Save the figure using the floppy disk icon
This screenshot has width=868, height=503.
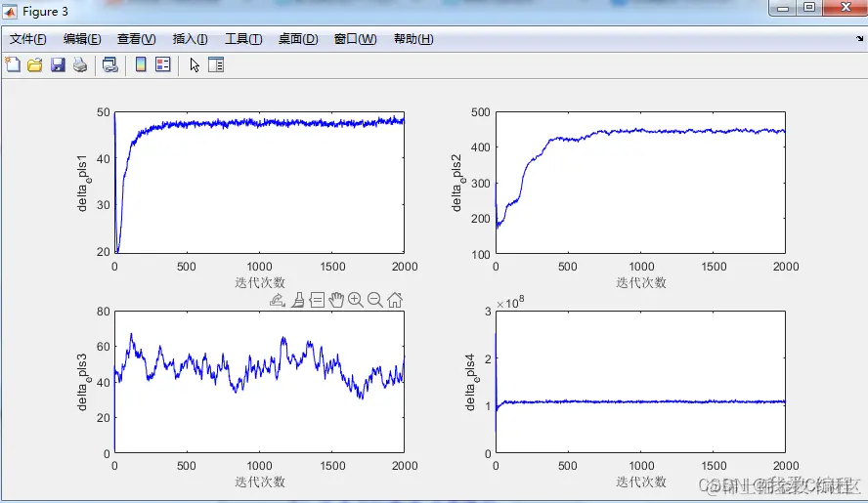pos(58,64)
